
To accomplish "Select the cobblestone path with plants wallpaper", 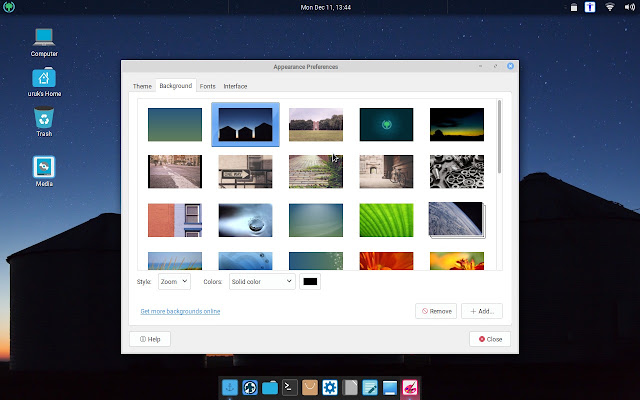I will pos(316,171).
